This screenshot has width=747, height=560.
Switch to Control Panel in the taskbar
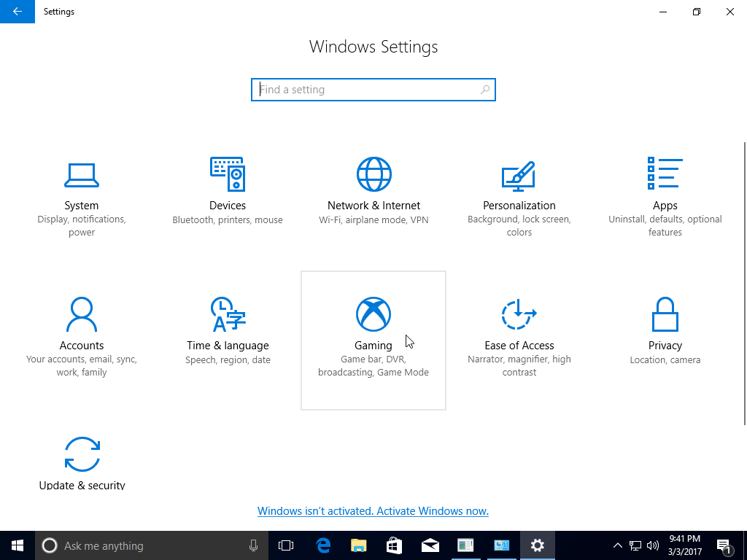(x=502, y=545)
